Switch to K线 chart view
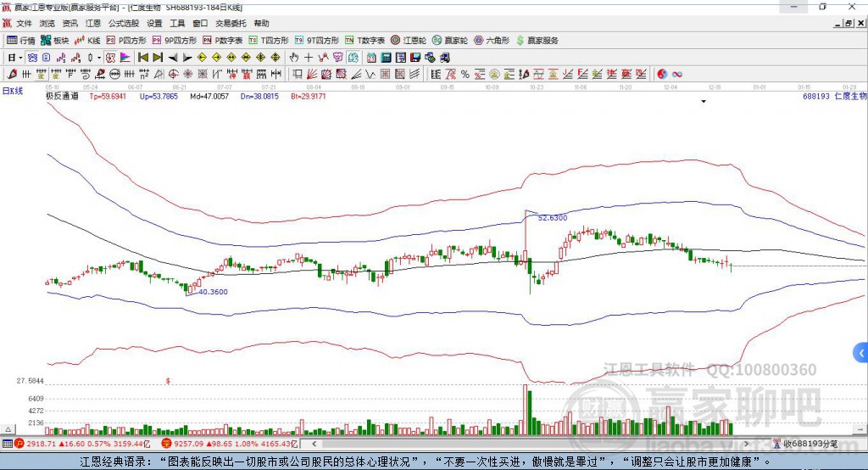 [x=88, y=41]
